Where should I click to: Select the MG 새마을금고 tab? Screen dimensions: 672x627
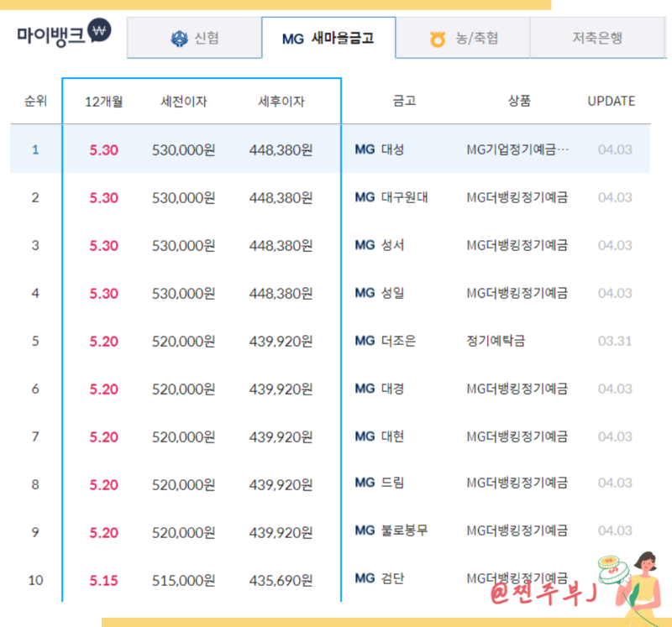point(328,38)
